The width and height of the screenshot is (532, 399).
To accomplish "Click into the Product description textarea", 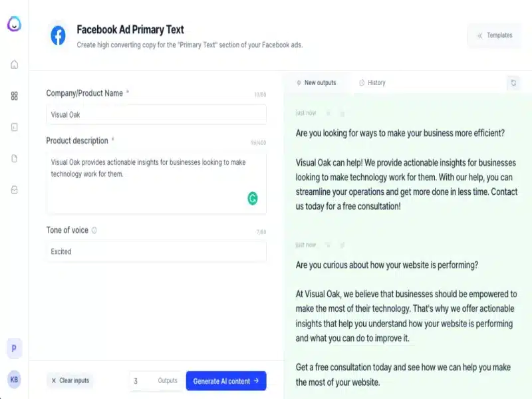I will pos(156,184).
